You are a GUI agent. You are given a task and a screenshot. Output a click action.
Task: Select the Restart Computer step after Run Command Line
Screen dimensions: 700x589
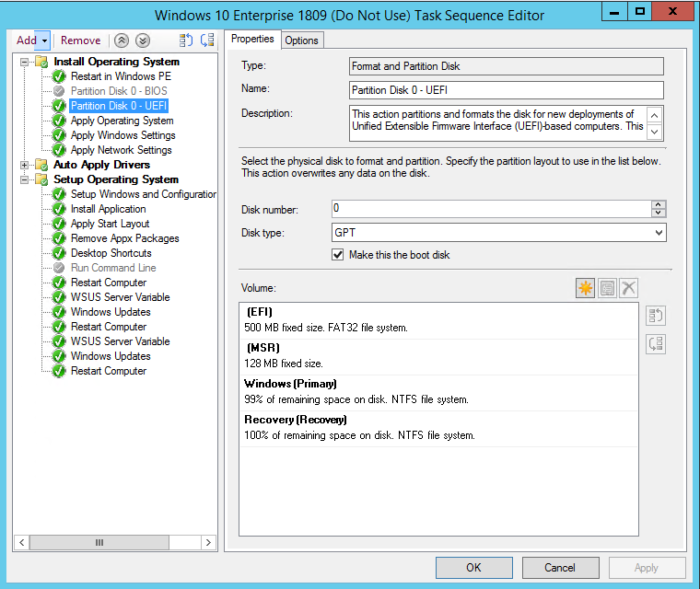click(109, 283)
